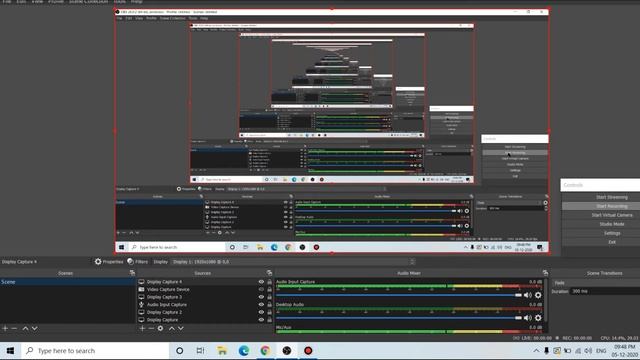Select the bottom Display Capture source row
This screenshot has width=640, height=360.
point(162,320)
